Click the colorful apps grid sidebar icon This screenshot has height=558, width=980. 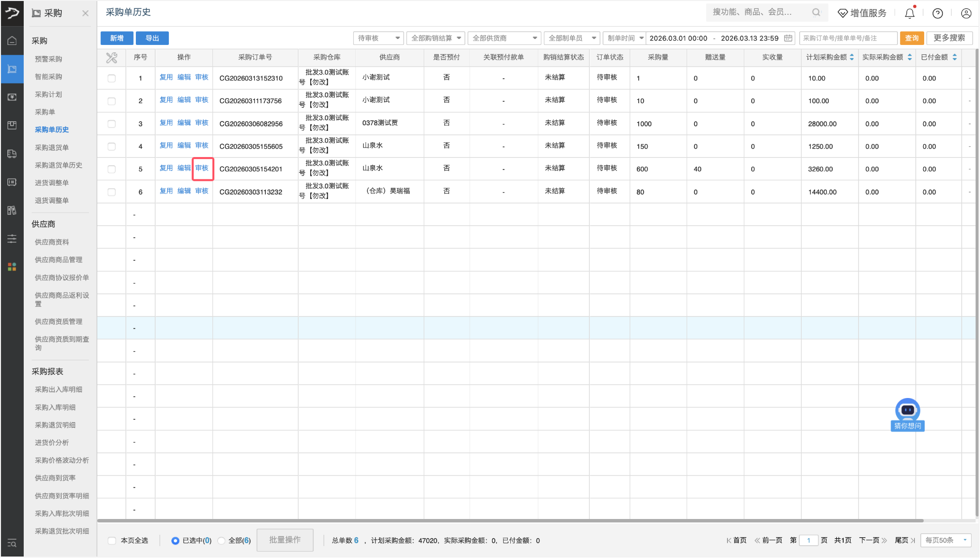click(x=12, y=267)
